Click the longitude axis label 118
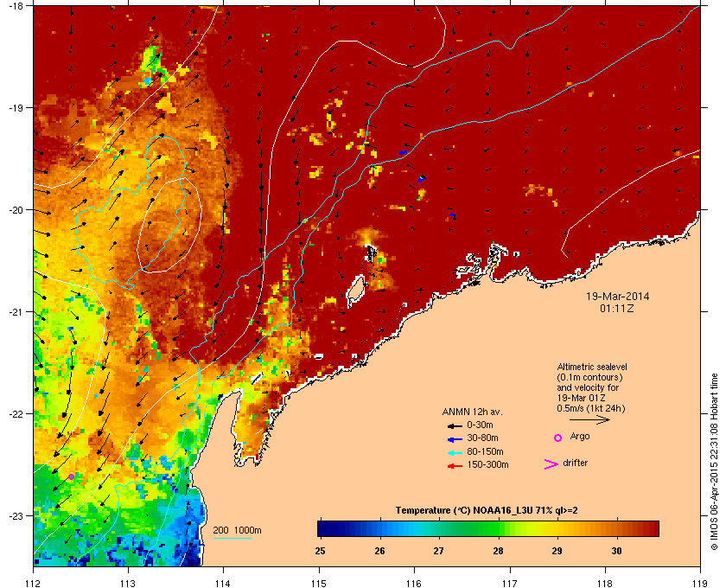This screenshot has height=588, width=726. click(605, 584)
